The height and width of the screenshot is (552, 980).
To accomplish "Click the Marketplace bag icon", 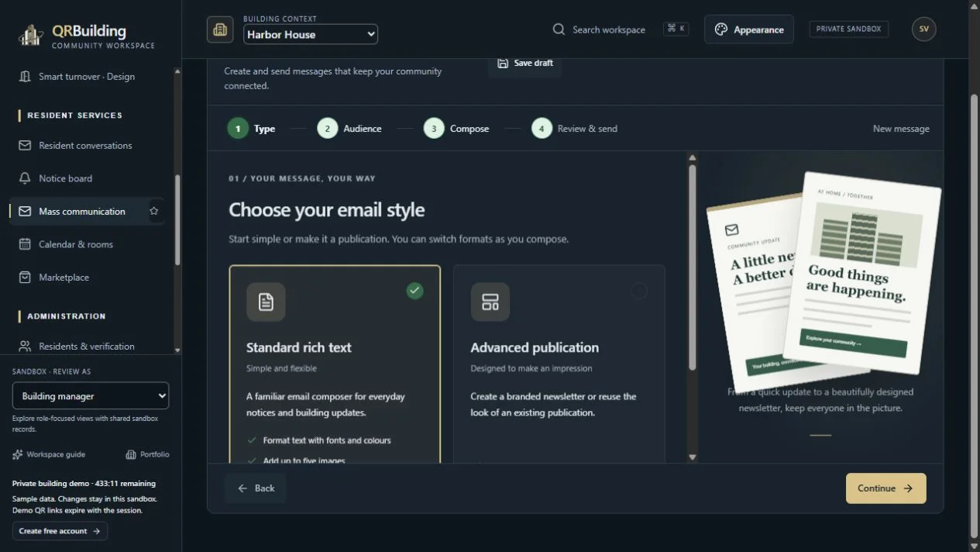I will 25,277.
